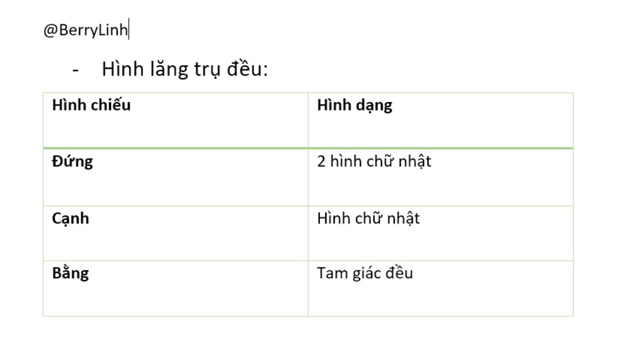This screenshot has width=618, height=364.
Task: Click the number 2 in the Đứng row
Action: [321, 161]
